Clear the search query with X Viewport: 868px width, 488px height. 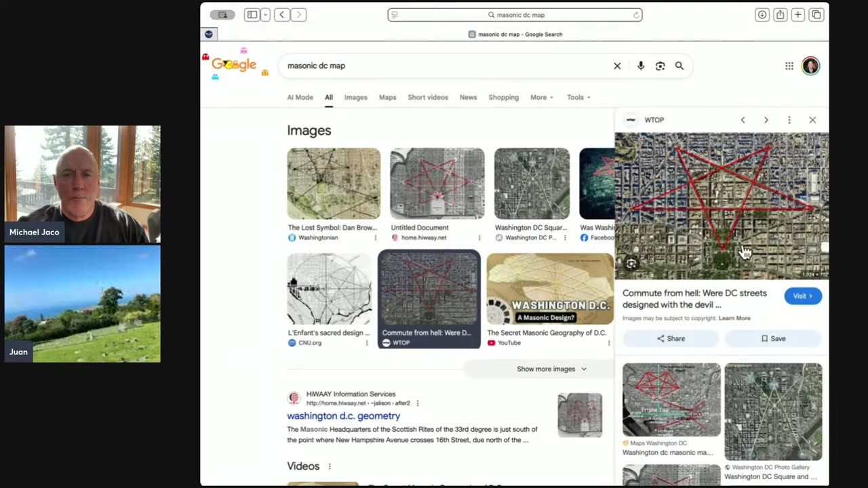pos(617,66)
